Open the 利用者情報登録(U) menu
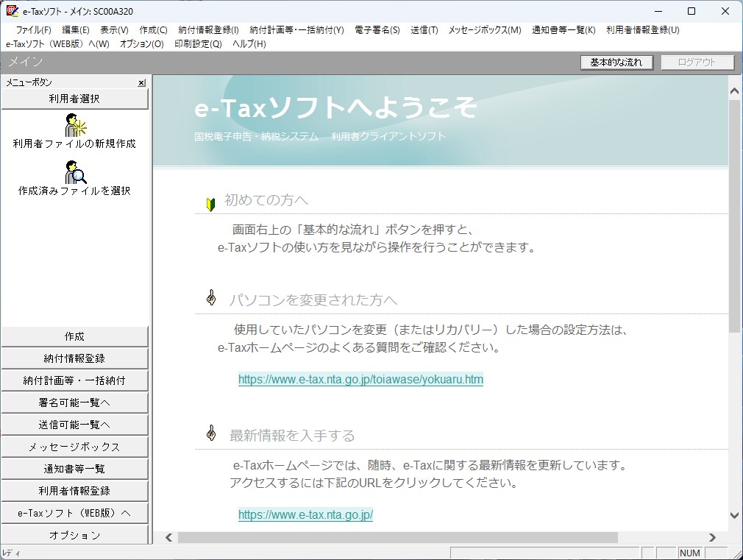 (x=642, y=30)
